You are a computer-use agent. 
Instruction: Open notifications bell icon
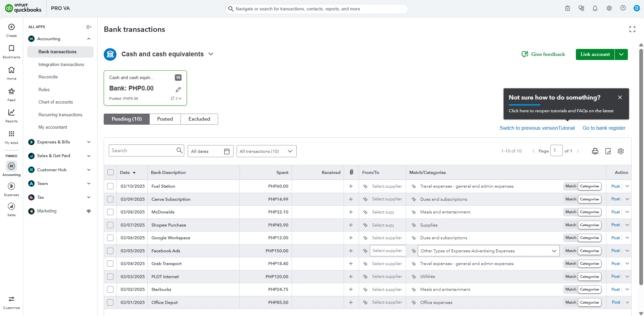click(595, 8)
